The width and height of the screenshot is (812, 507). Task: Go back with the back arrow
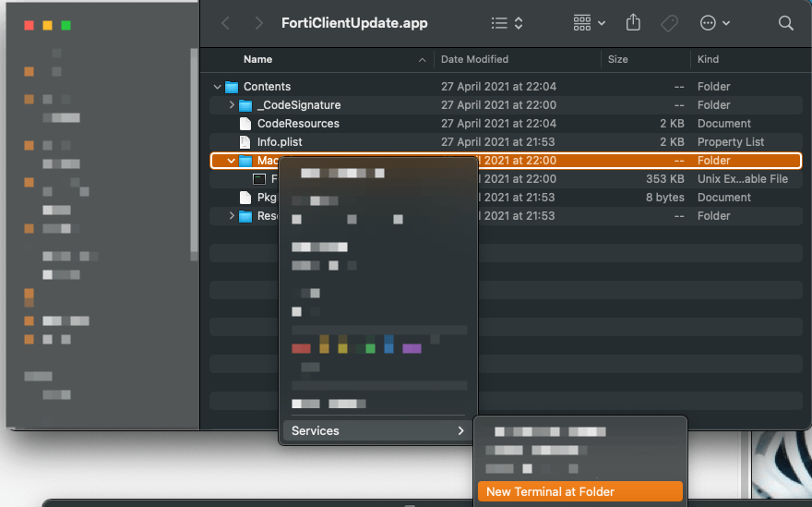point(226,23)
